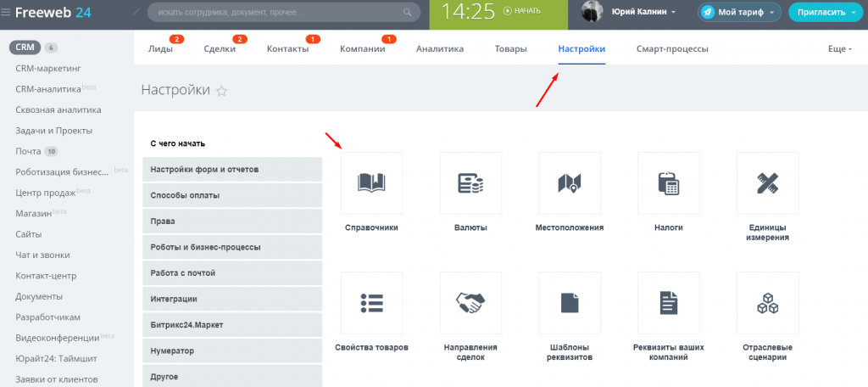
Task: Select Права in the settings sidebar
Action: tap(232, 222)
